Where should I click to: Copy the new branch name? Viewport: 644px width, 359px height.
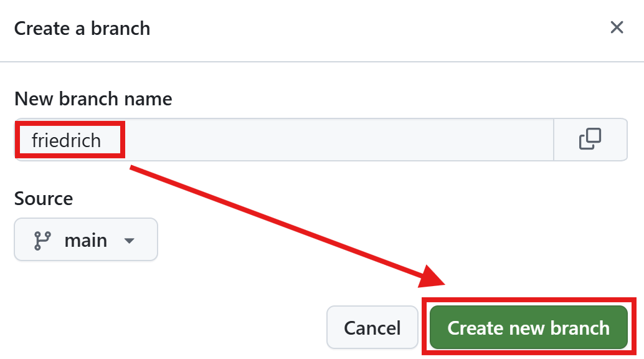pos(590,140)
